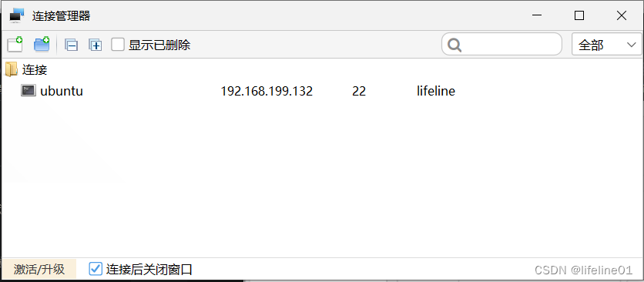Click the magnifier icon in search box
Image resolution: width=644 pixels, height=282 pixels.
click(454, 45)
